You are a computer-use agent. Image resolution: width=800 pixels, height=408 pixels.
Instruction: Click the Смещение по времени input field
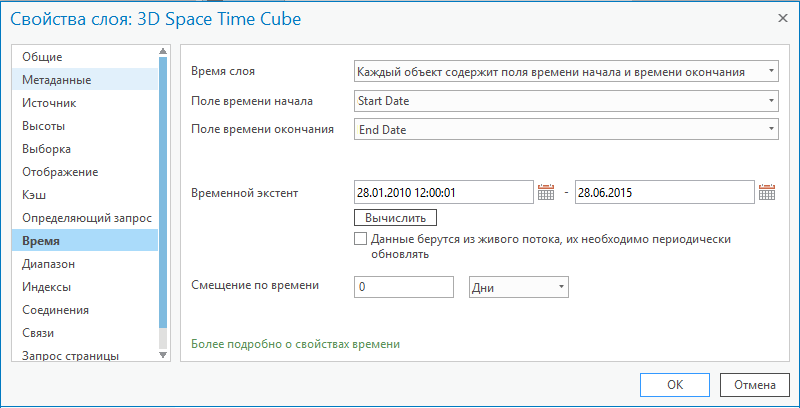click(404, 287)
